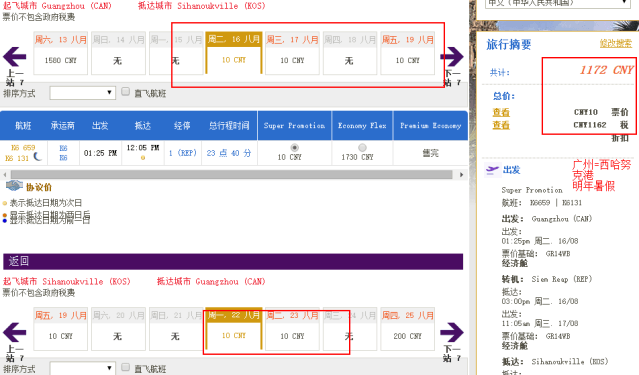The image size is (639, 375).
Task: Select return date 周一 22 八月
Action: (234, 329)
